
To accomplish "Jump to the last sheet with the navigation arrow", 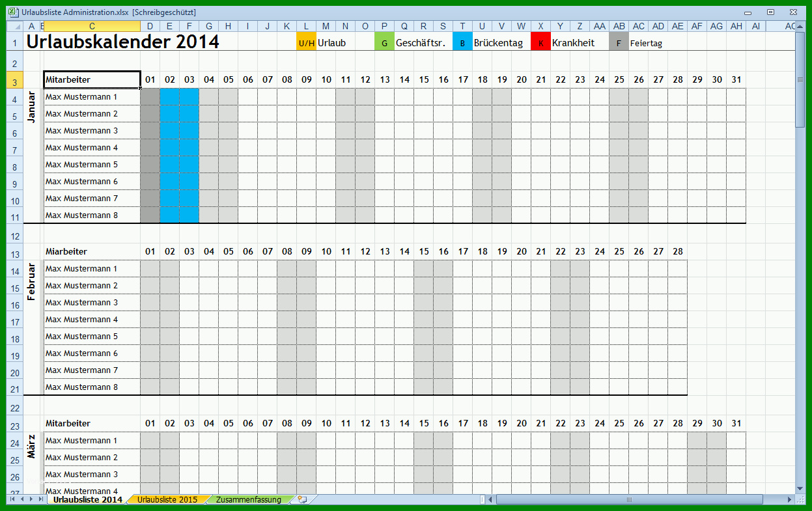I will [40, 499].
